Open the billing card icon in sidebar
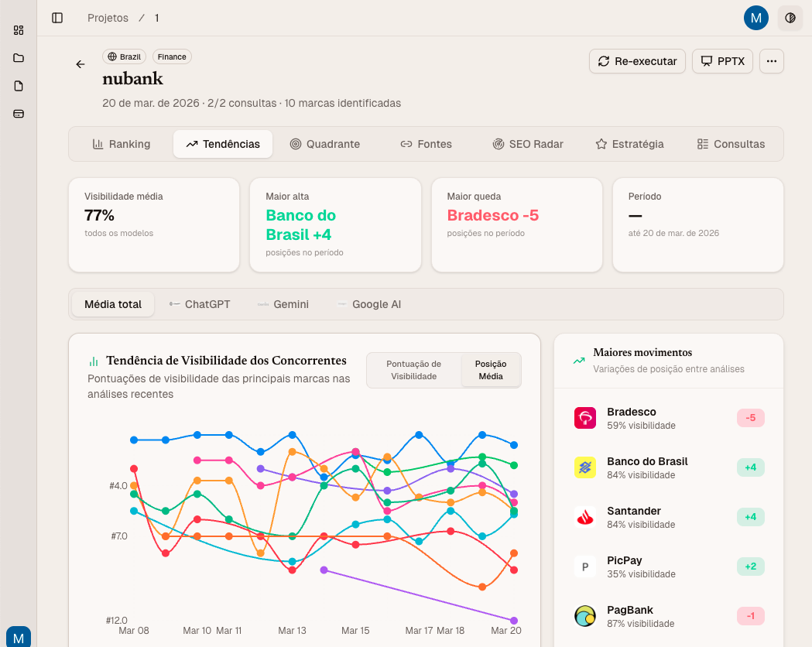812x647 pixels. coord(19,114)
